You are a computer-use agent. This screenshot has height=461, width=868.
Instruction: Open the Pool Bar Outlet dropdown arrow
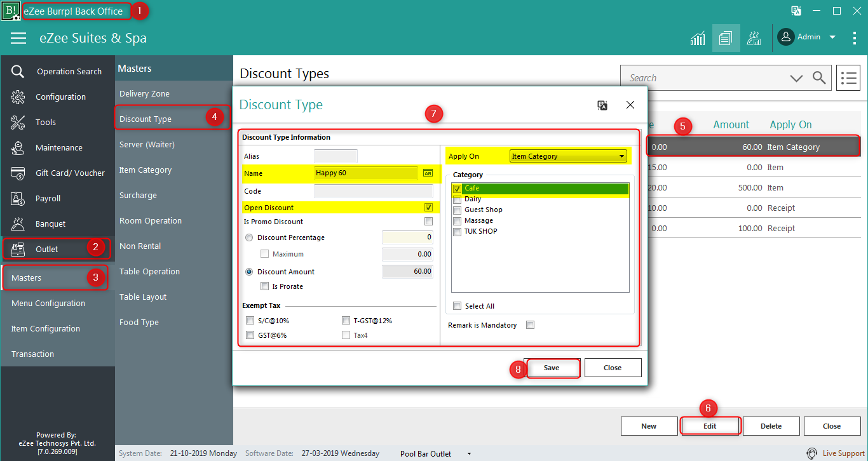(469, 454)
